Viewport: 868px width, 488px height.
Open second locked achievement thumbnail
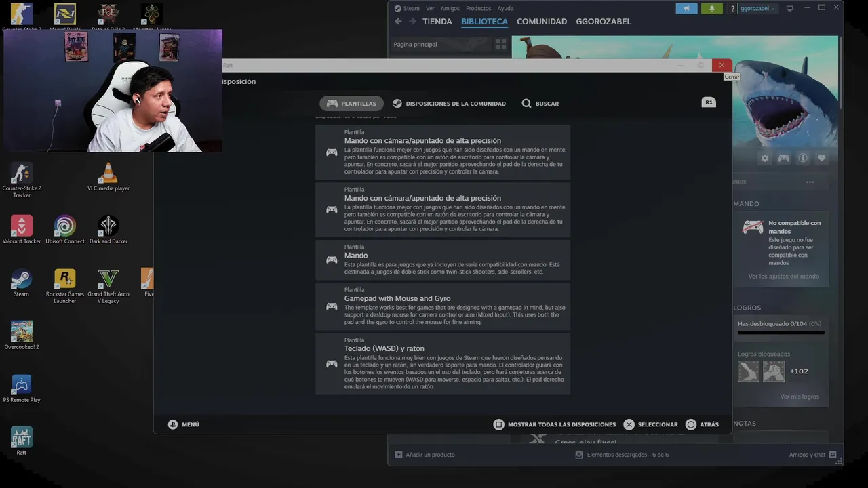tap(774, 371)
